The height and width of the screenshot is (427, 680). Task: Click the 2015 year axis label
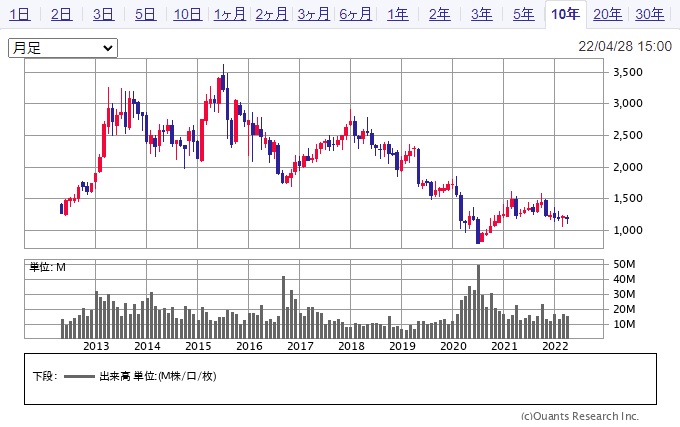pyautogui.click(x=198, y=346)
